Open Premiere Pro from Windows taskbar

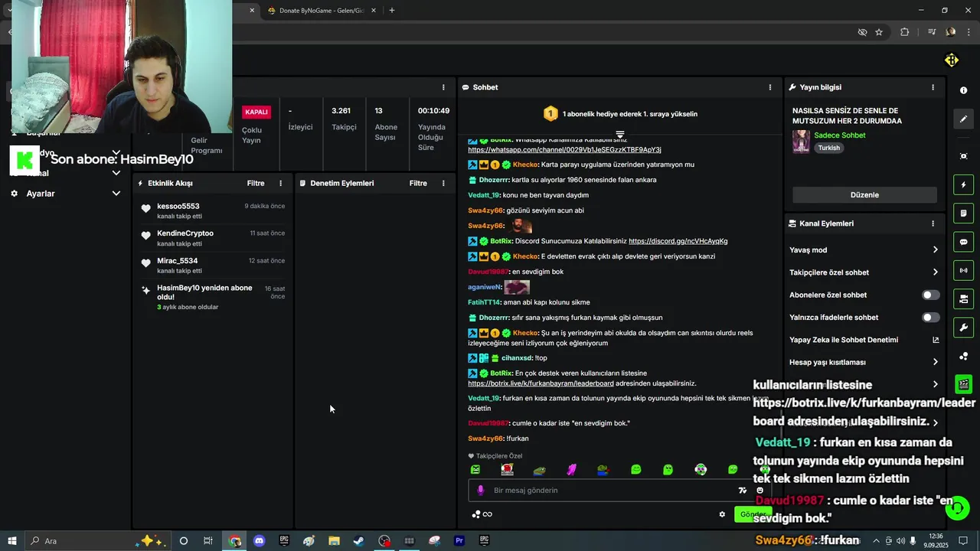[459, 541]
